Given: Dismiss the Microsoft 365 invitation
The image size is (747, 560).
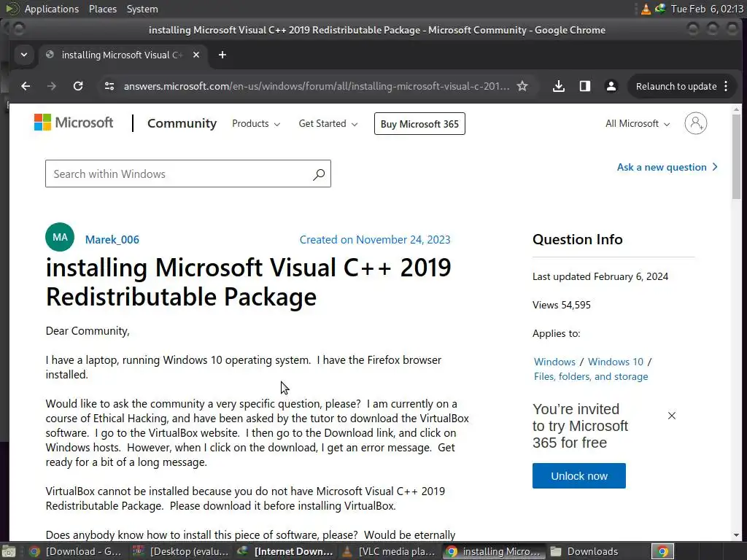Looking at the screenshot, I should pos(672,416).
